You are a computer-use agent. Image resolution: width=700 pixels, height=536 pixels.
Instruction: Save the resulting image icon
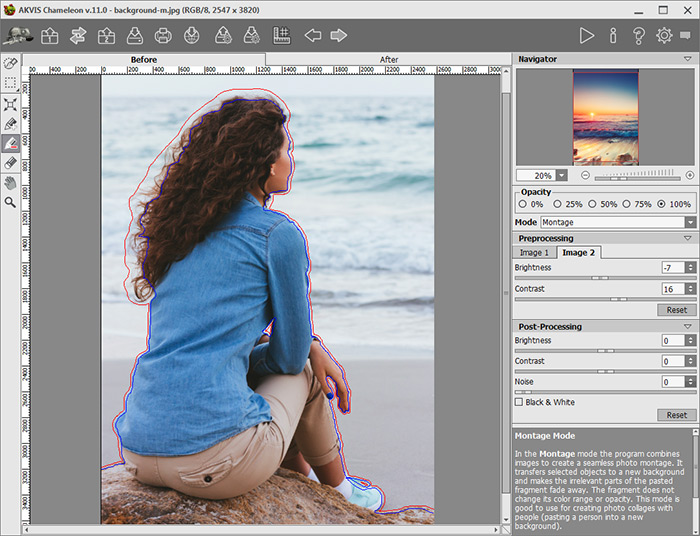click(x=135, y=35)
